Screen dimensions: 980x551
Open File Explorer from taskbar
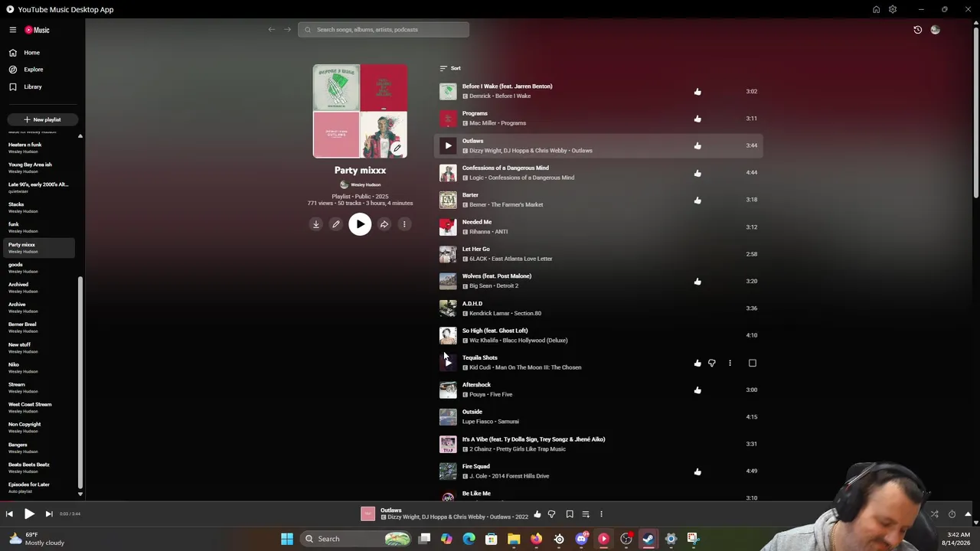coord(514,539)
